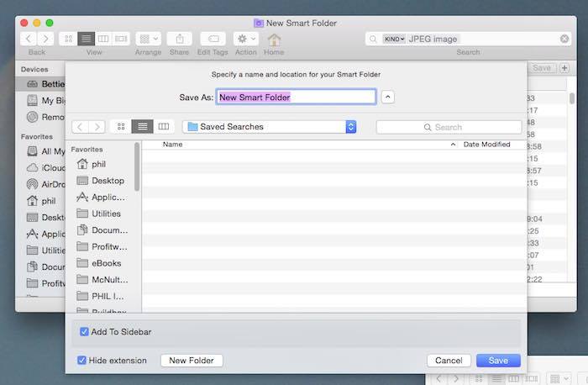
Task: Clear the JPEG image search field
Action: click(564, 39)
